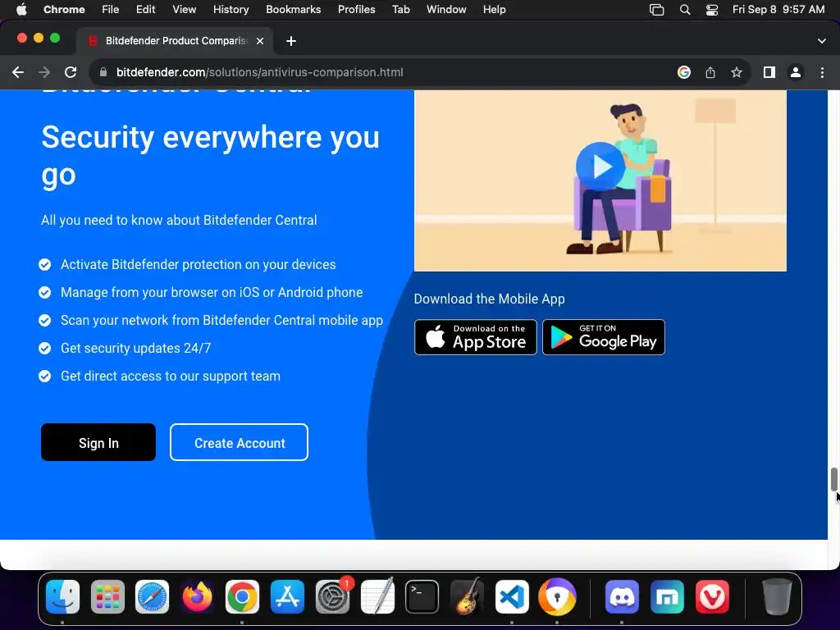Reload the Bitdefender page
Image resolution: width=840 pixels, height=630 pixels.
pyautogui.click(x=71, y=72)
